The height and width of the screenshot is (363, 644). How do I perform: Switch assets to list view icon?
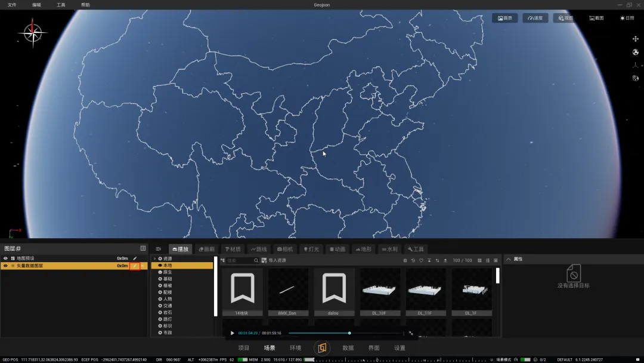[x=488, y=260]
